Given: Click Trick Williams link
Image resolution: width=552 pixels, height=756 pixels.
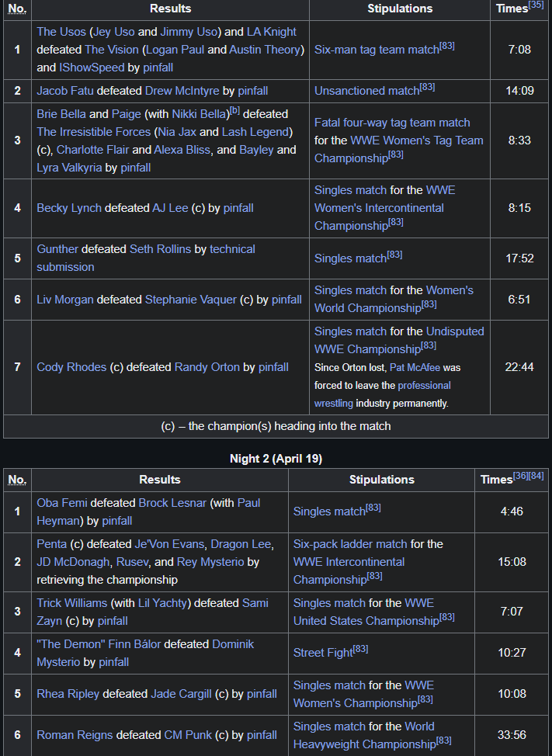Looking at the screenshot, I should tap(72, 604).
